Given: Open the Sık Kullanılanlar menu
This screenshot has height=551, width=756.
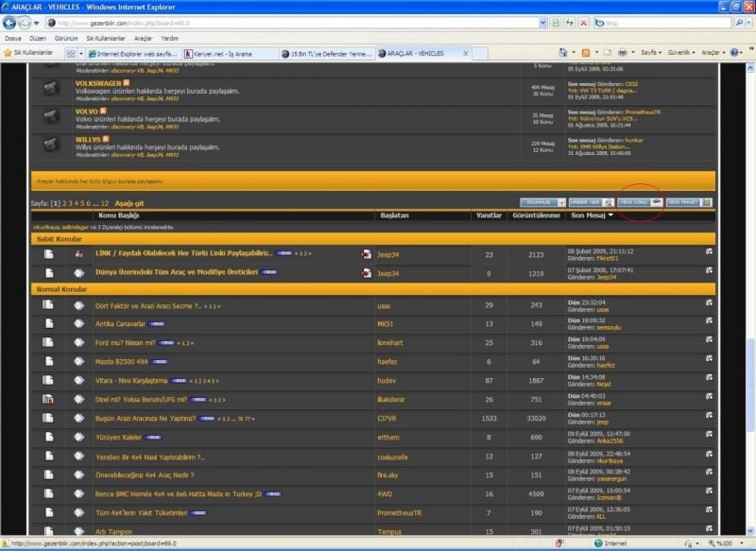Looking at the screenshot, I should point(106,38).
